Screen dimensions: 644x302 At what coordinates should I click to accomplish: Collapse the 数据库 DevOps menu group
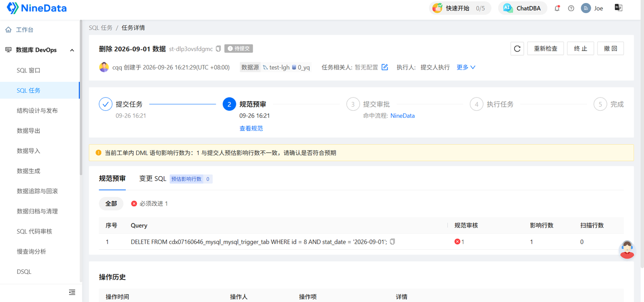[72, 50]
